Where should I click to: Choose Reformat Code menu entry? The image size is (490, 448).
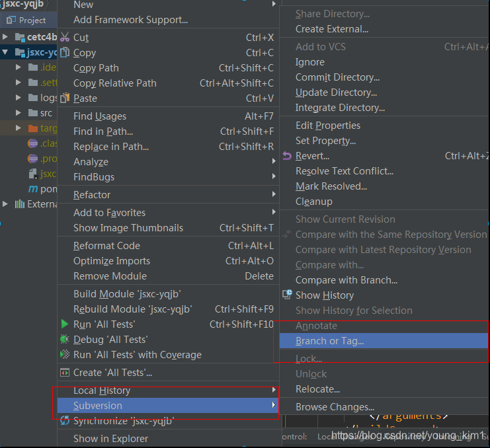click(168, 246)
